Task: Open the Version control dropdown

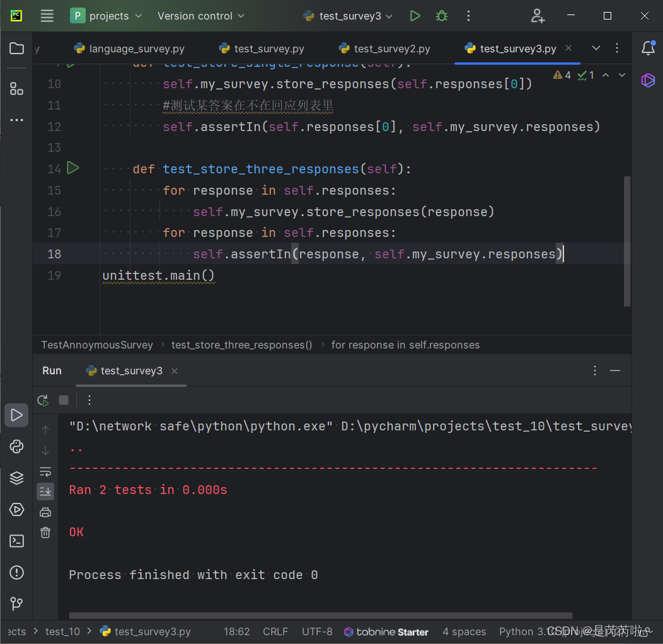Action: click(200, 16)
